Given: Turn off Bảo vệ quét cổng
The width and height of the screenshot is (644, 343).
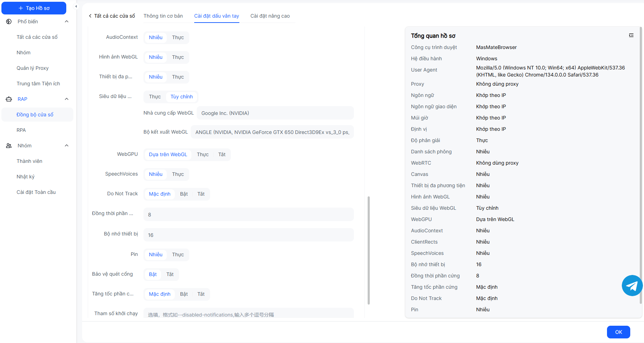Looking at the screenshot, I should pos(170,274).
